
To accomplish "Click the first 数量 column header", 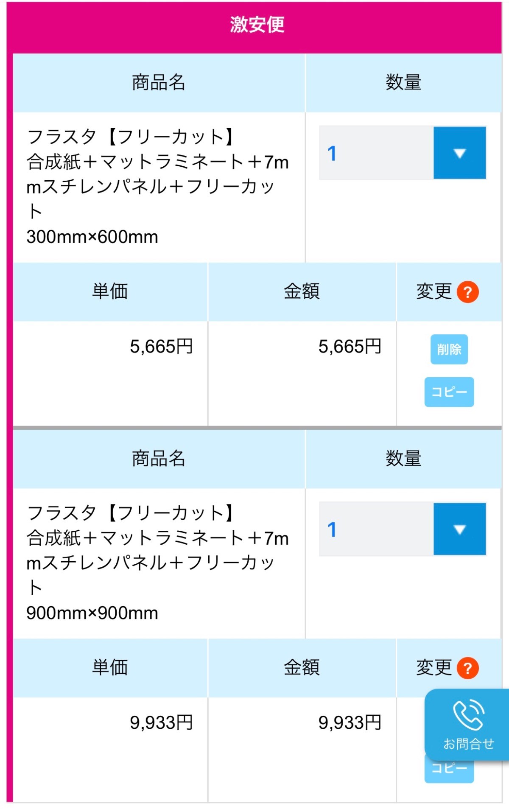I will 403,82.
